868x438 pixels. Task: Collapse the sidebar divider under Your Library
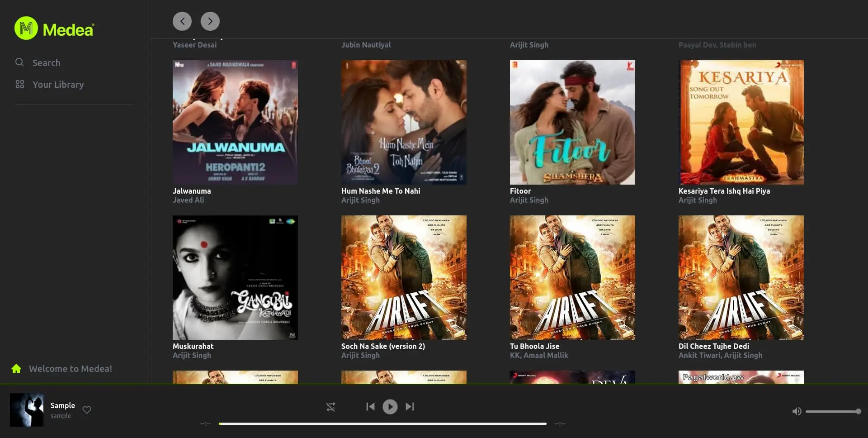point(74,103)
